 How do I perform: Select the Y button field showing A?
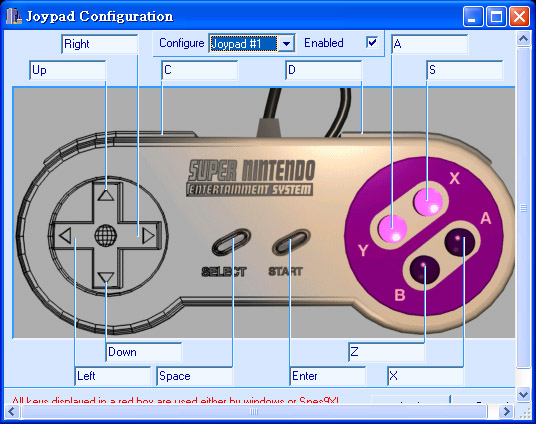429,44
